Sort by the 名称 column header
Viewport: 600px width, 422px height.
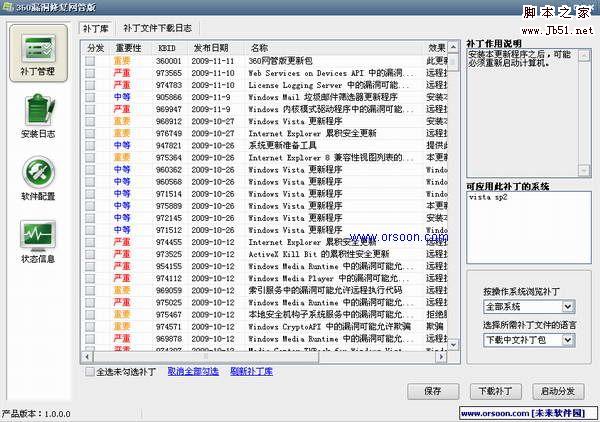coord(259,48)
